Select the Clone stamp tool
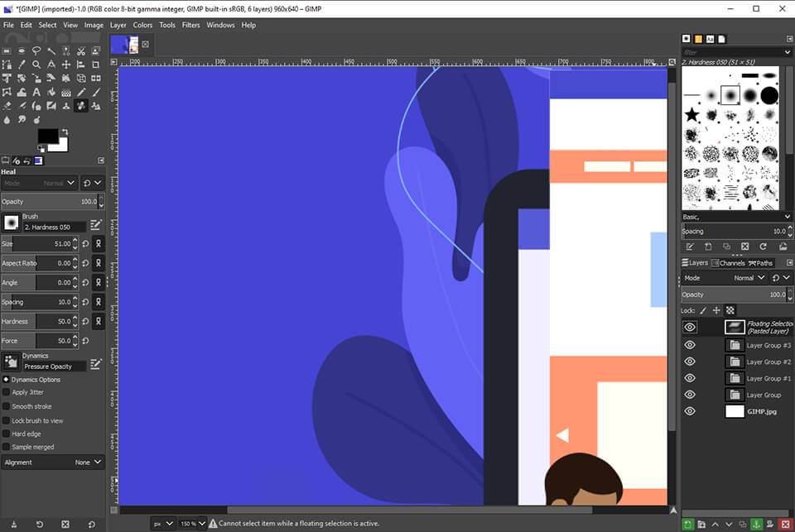 pos(66,106)
